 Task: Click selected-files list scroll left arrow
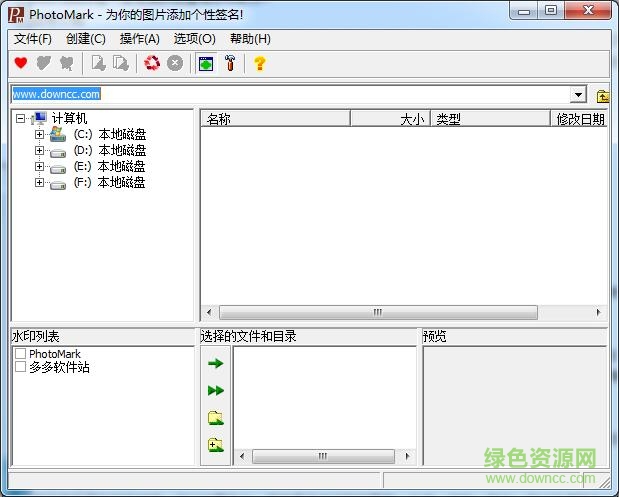(x=242, y=456)
